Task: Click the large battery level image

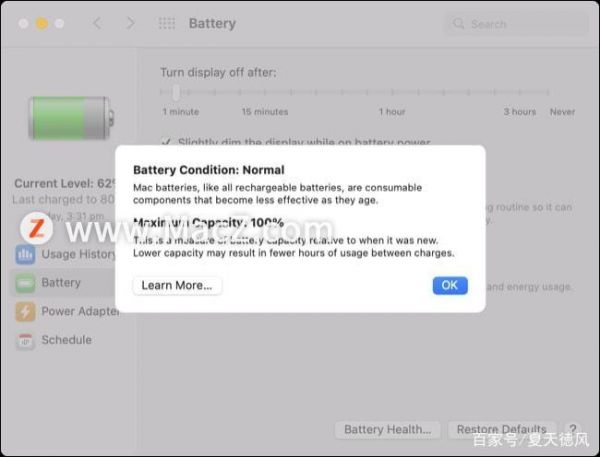Action: pyautogui.click(x=71, y=118)
